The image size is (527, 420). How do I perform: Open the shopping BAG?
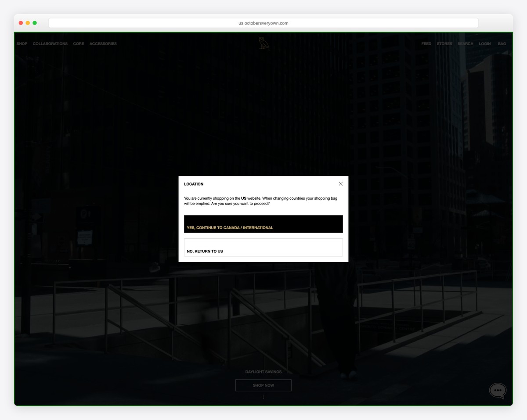pos(502,43)
